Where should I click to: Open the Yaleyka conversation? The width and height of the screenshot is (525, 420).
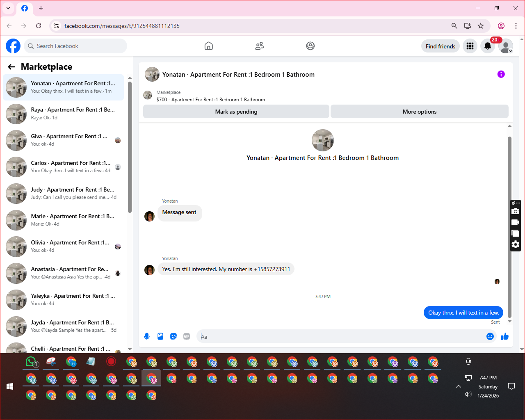64,300
